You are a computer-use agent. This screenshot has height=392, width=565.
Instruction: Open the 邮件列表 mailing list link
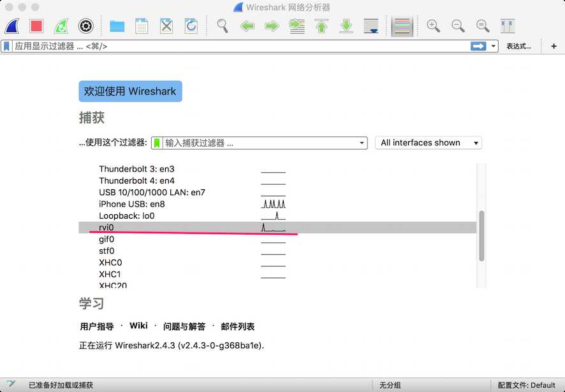[238, 326]
